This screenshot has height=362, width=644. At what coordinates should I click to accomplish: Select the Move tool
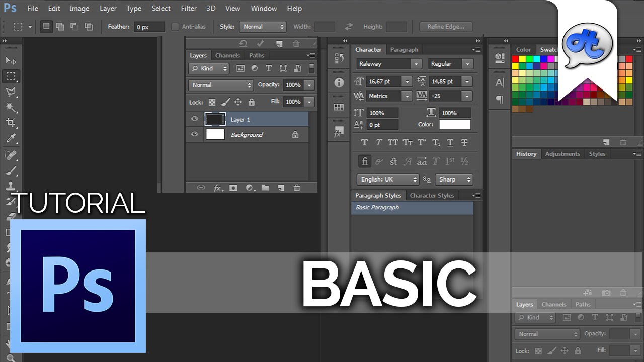[11, 61]
